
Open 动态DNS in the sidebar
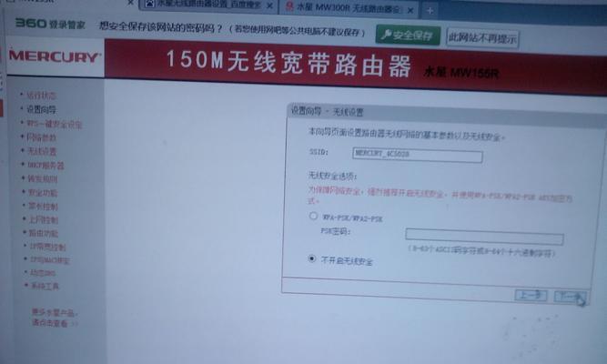43,273
